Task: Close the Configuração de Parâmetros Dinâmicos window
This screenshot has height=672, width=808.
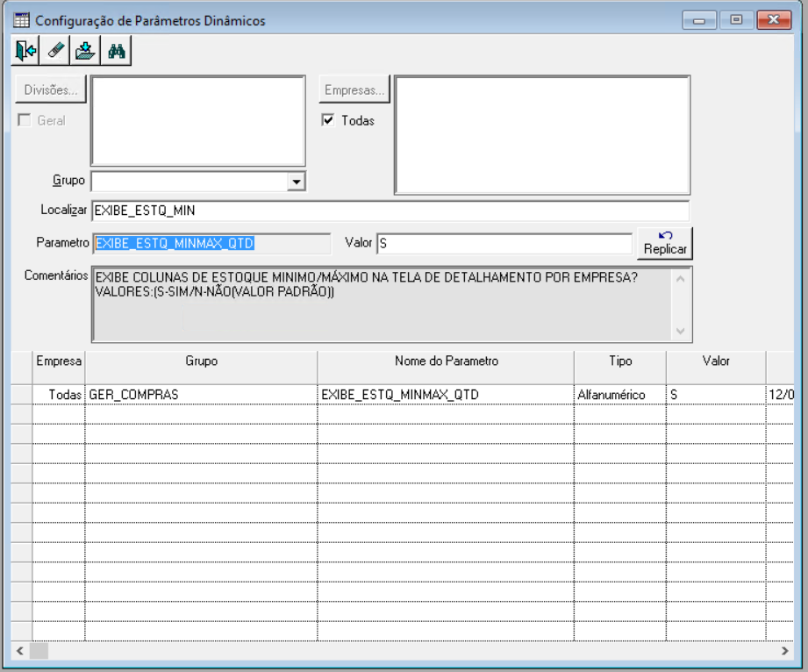Action: tap(774, 20)
